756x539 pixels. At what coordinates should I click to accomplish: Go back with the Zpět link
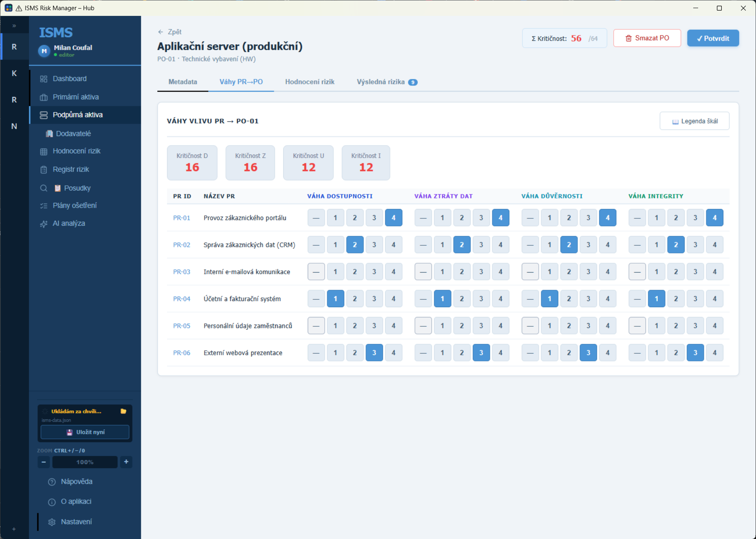click(x=170, y=32)
